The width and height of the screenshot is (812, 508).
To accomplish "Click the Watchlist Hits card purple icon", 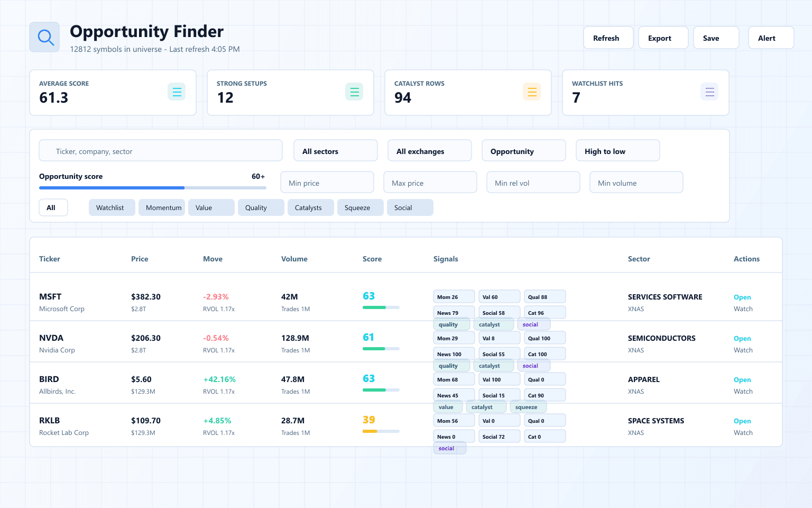I will 709,92.
